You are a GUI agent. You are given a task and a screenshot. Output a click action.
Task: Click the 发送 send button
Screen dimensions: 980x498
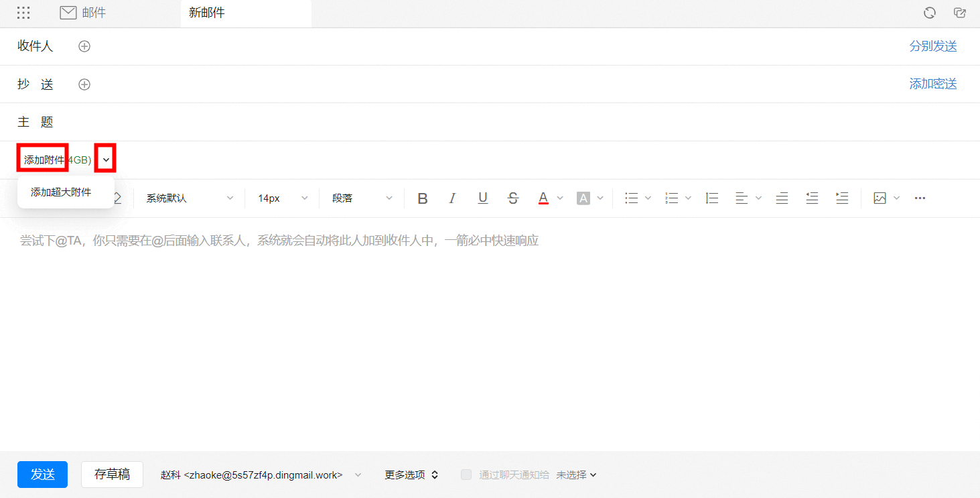click(x=42, y=475)
